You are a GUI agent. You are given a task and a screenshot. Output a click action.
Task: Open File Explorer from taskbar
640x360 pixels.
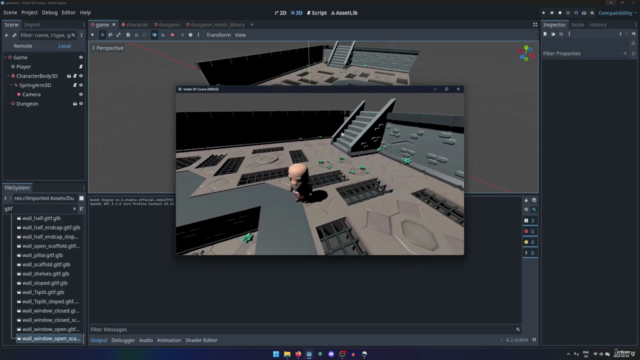point(287,354)
